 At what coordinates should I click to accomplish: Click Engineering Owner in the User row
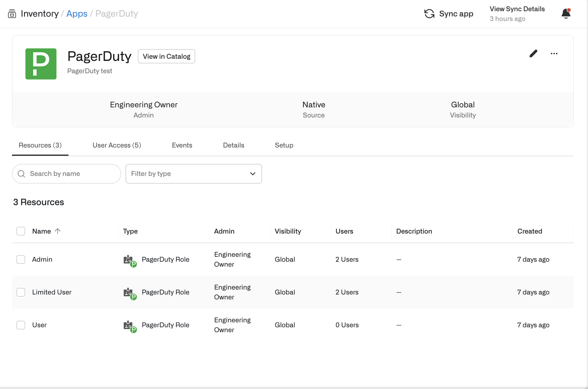pyautogui.click(x=233, y=325)
